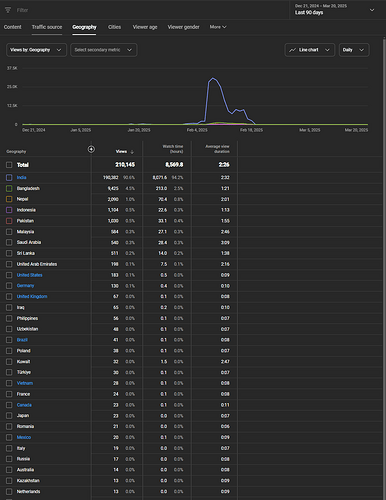Click the total watch time 8,569.8
Screen dimensions: 386x500
(174, 165)
